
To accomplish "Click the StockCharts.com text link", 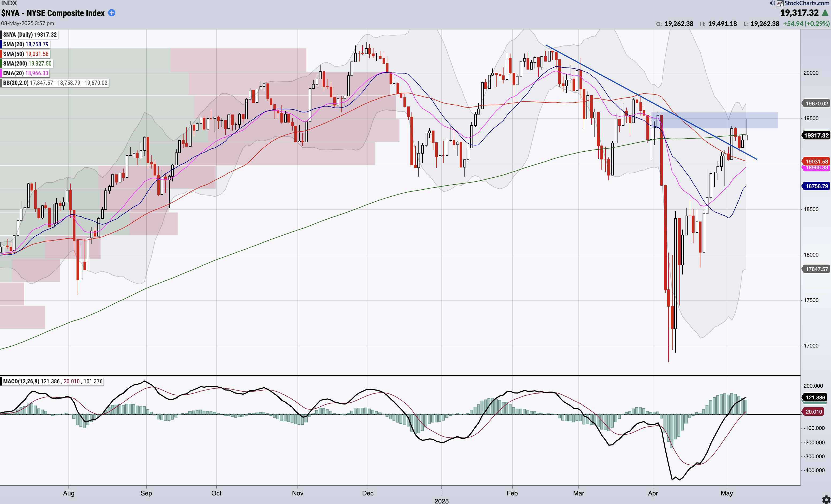I will (807, 3).
